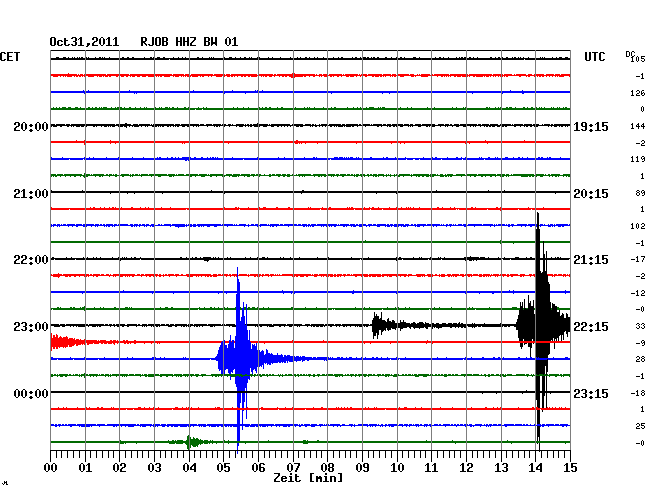
Task: Click the 19:15 UTC time label
Action: coord(591,126)
